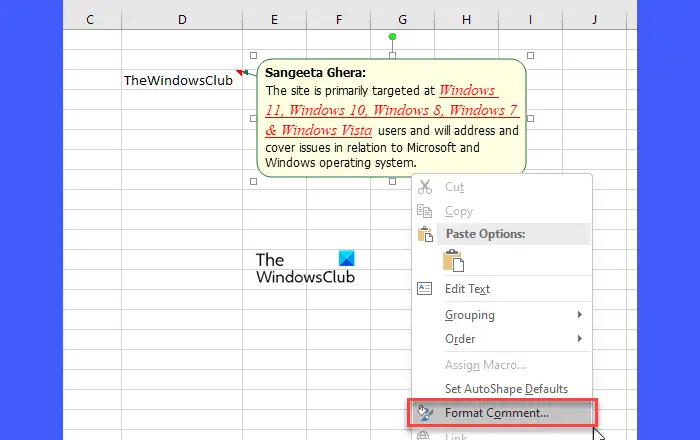
Task: Click the Cut scissors icon
Action: click(x=425, y=187)
